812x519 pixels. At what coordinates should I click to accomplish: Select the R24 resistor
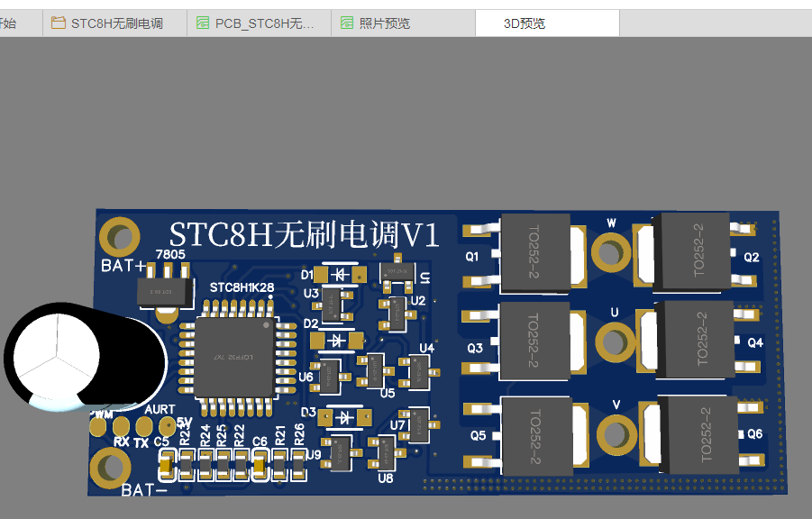tap(205, 466)
